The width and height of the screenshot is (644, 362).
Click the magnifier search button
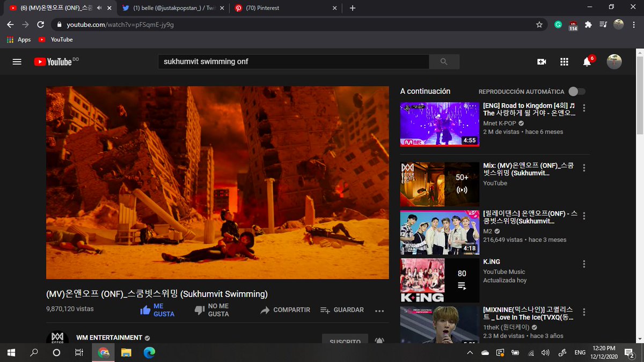point(444,62)
